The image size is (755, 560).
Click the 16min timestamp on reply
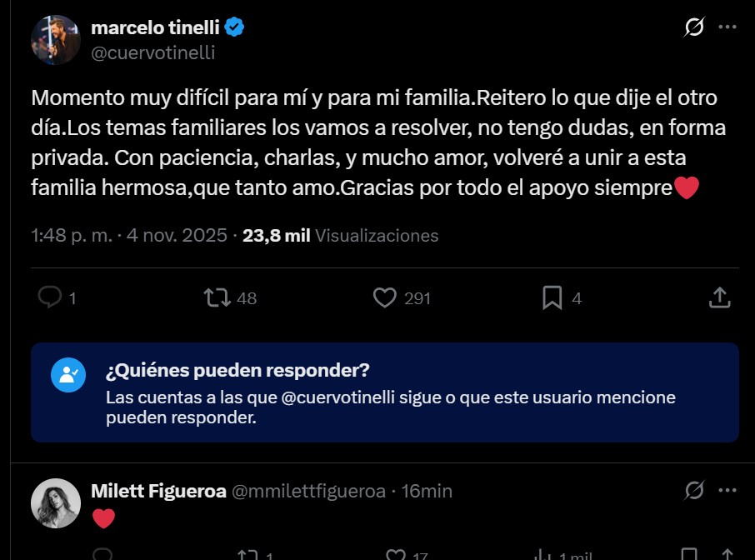pos(427,491)
